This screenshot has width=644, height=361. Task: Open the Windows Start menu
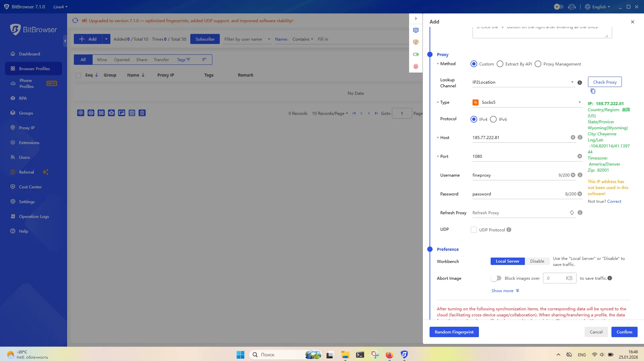point(241,355)
